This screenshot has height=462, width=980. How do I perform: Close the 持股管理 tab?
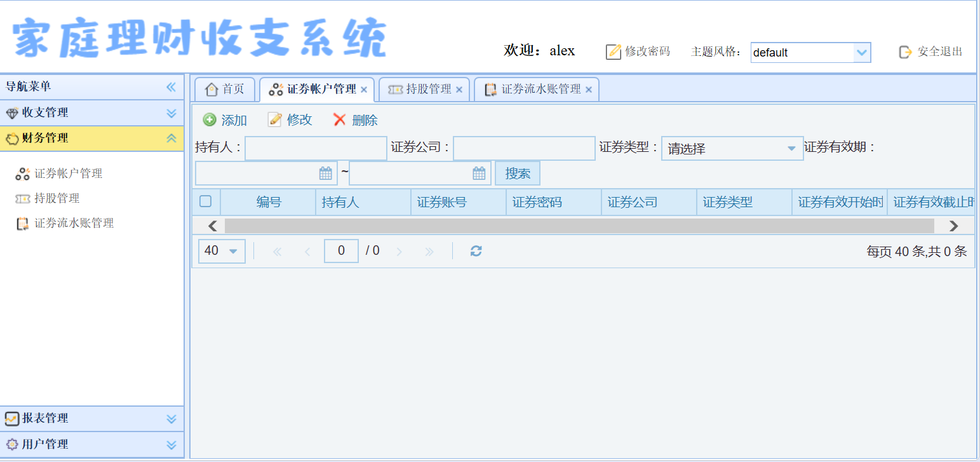459,90
